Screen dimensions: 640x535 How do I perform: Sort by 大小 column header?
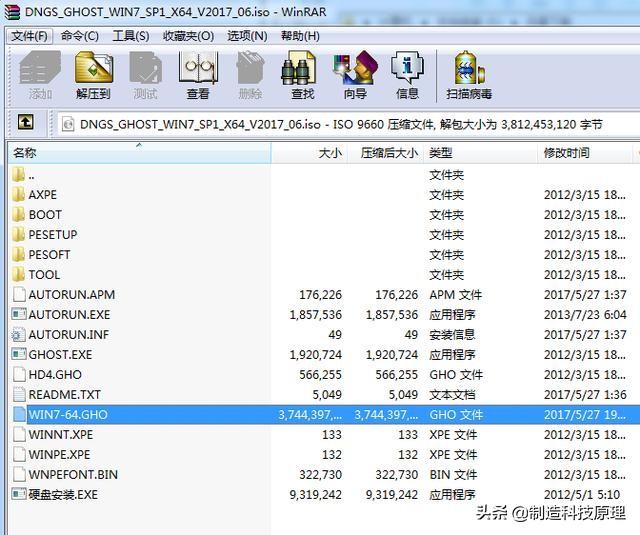(309, 153)
